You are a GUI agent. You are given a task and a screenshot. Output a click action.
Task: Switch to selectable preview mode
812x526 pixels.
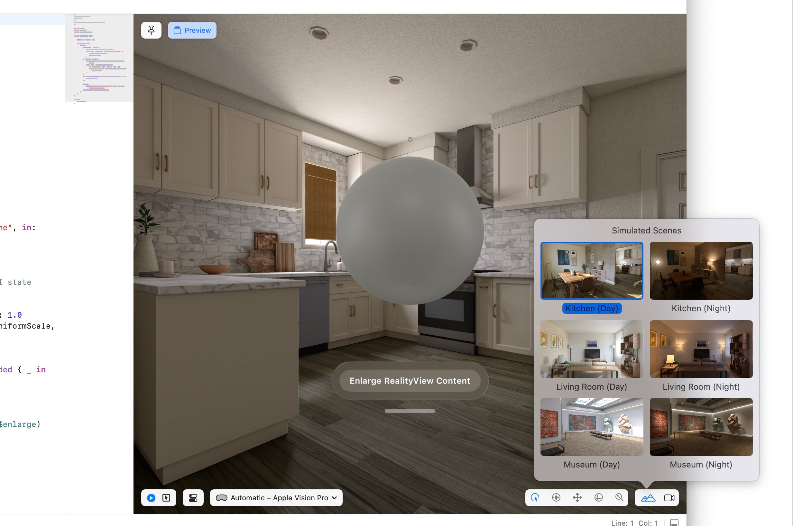pyautogui.click(x=167, y=498)
